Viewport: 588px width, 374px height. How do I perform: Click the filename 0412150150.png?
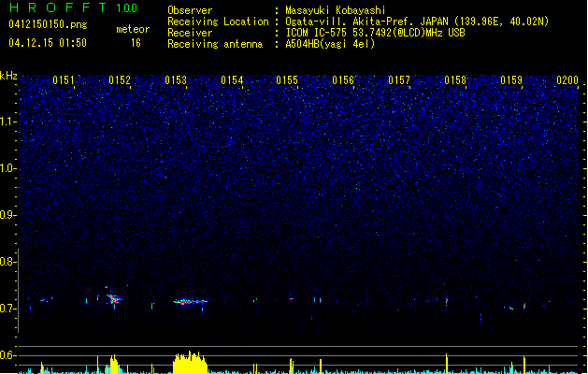[x=48, y=24]
